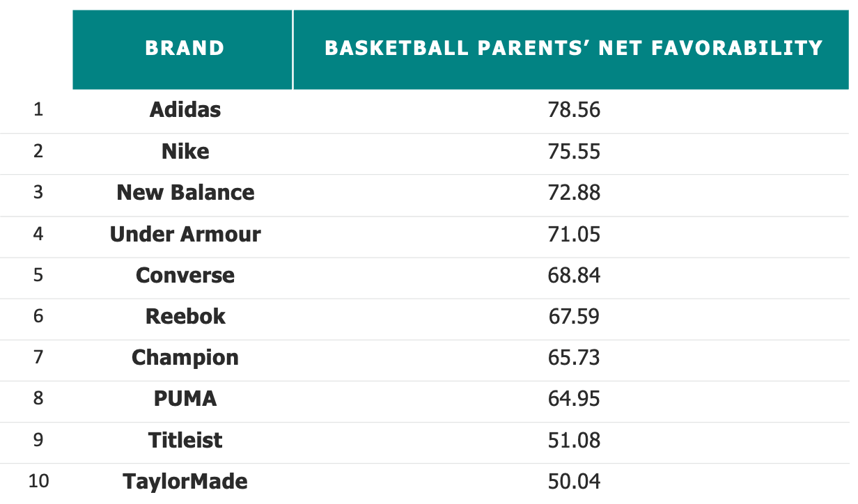Click the TaylorMade brand name
858x504 pixels.
[x=185, y=482]
